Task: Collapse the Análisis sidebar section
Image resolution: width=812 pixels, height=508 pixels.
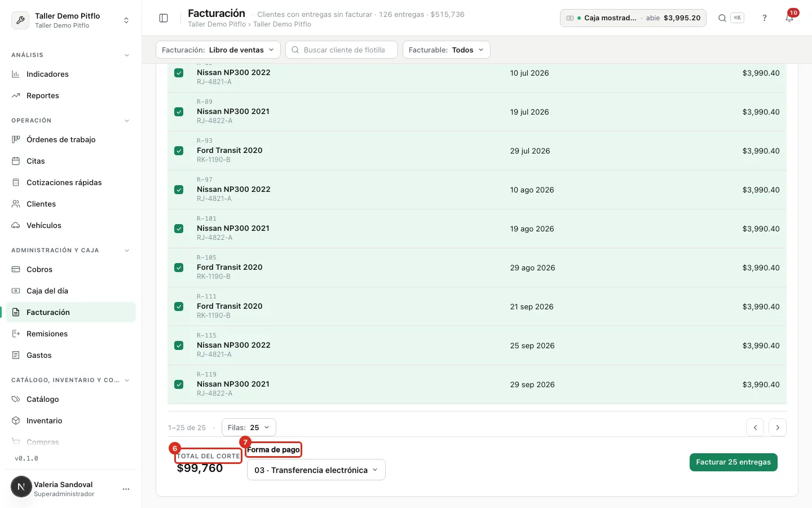Action: click(127, 55)
